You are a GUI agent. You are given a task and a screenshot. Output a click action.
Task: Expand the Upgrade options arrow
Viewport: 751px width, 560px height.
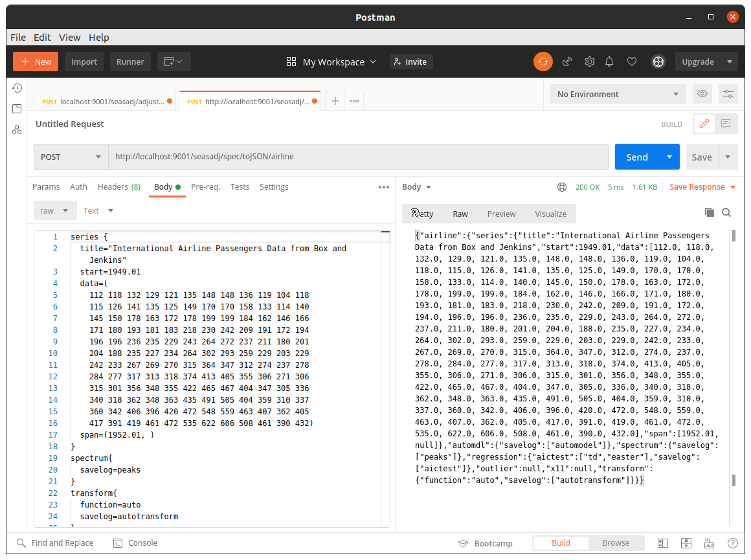(730, 62)
